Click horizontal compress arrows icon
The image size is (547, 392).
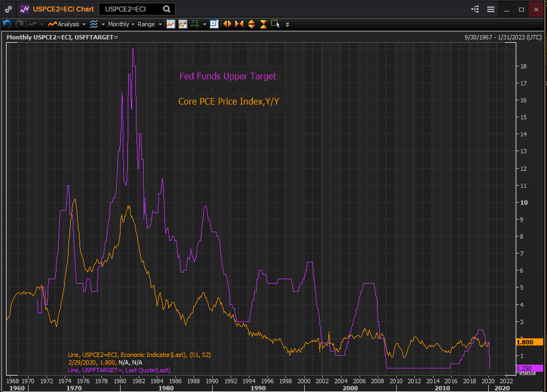pyautogui.click(x=239, y=24)
